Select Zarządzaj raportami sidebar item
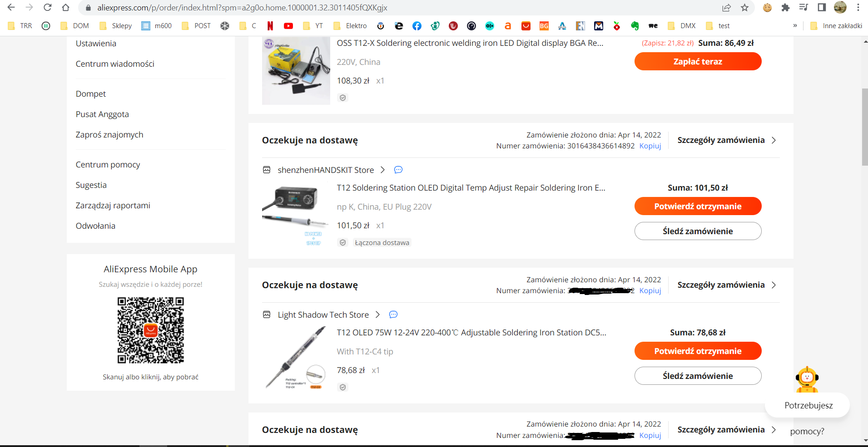This screenshot has width=868, height=447. click(x=113, y=206)
